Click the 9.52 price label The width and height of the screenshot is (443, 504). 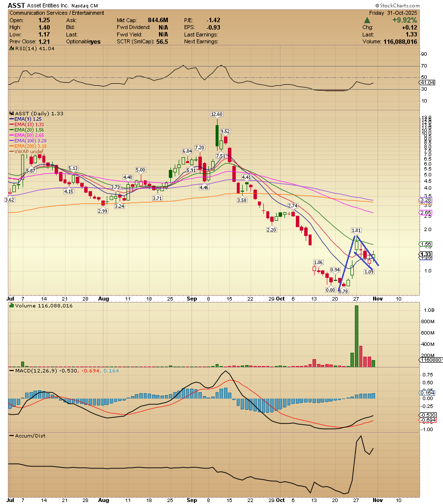pos(225,131)
